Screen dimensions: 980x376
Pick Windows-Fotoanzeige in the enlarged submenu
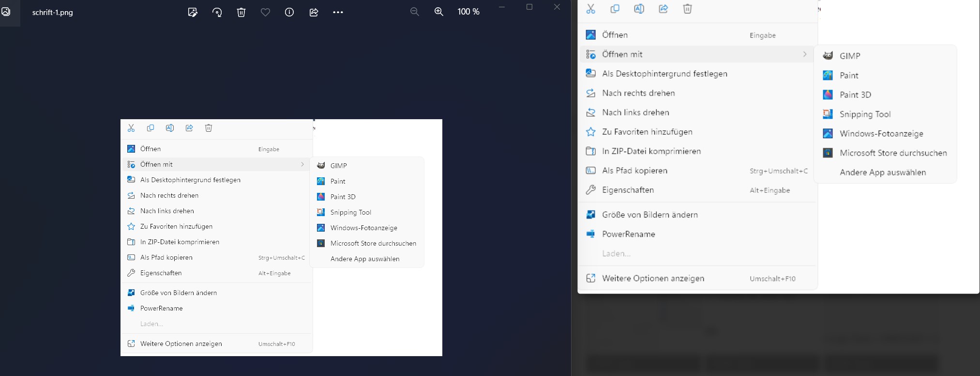(886, 133)
